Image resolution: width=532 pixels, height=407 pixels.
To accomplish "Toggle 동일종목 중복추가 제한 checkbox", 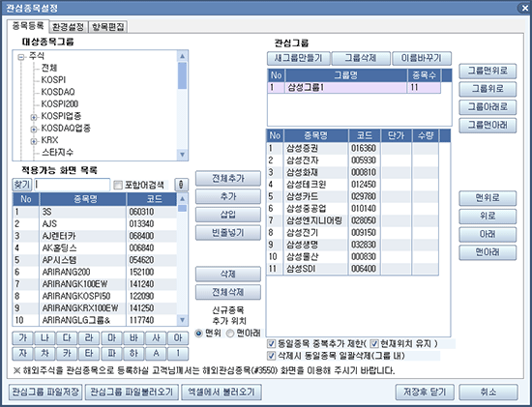I will (271, 343).
